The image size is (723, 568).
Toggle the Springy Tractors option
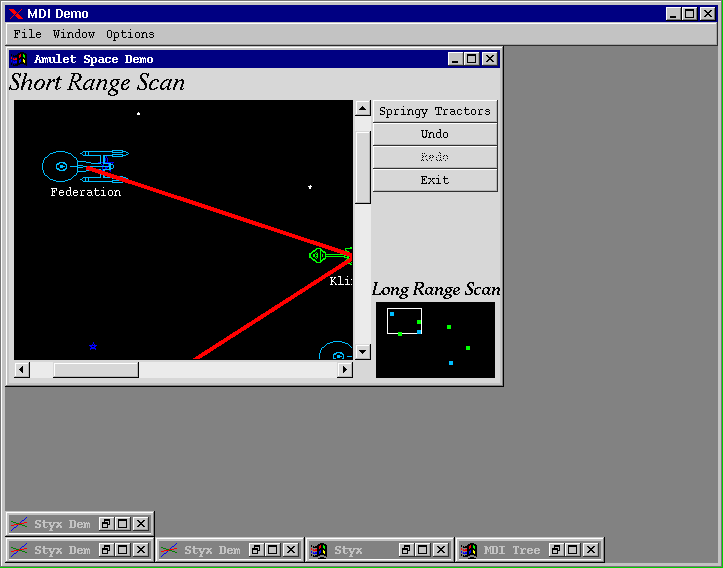(435, 111)
